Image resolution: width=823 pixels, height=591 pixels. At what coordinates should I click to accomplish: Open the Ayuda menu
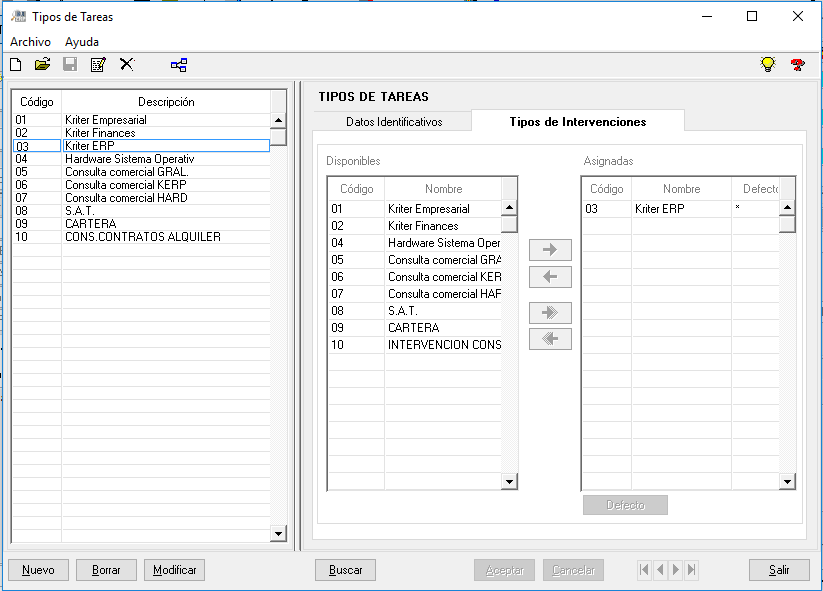tap(82, 42)
